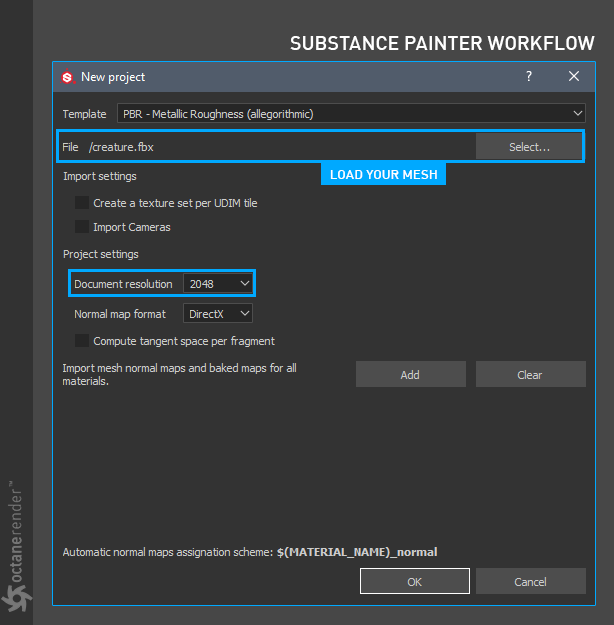
Task: Click the Clear button
Action: click(x=530, y=374)
